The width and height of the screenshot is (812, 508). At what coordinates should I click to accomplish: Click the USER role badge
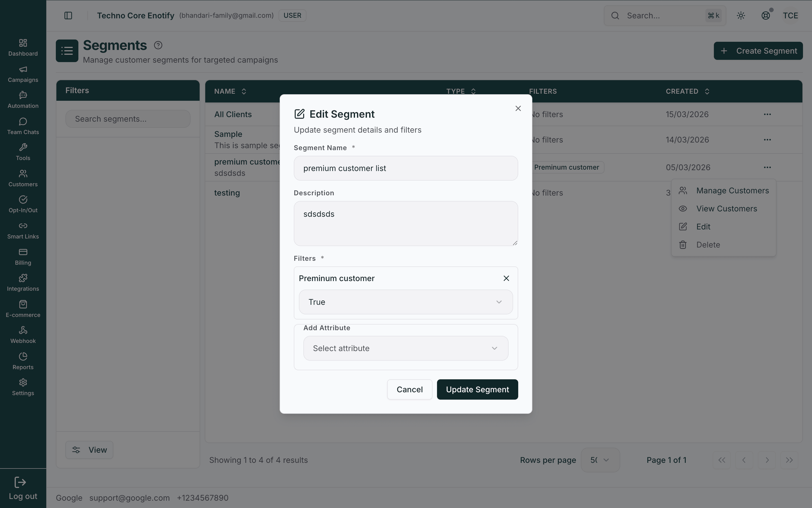click(292, 16)
